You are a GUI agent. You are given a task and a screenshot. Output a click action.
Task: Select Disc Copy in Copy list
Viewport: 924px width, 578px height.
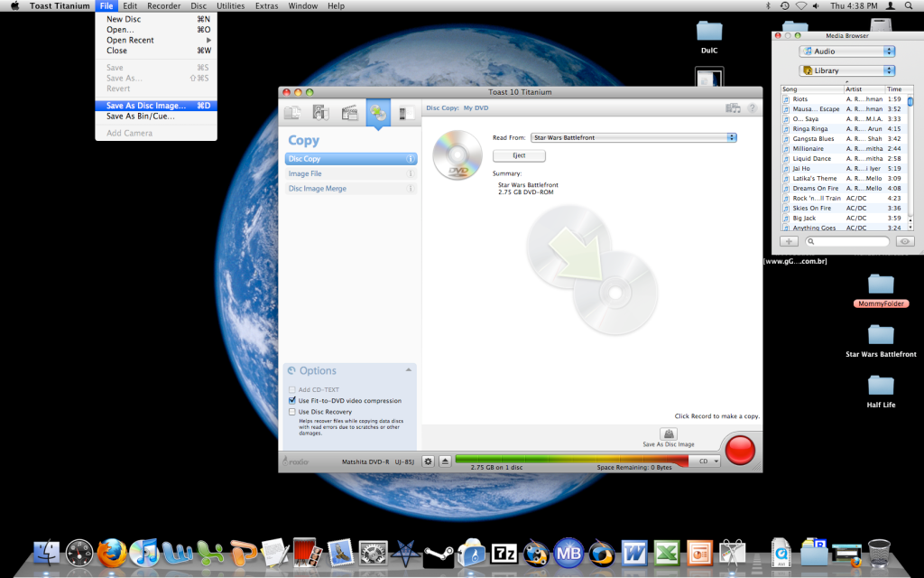(x=351, y=159)
